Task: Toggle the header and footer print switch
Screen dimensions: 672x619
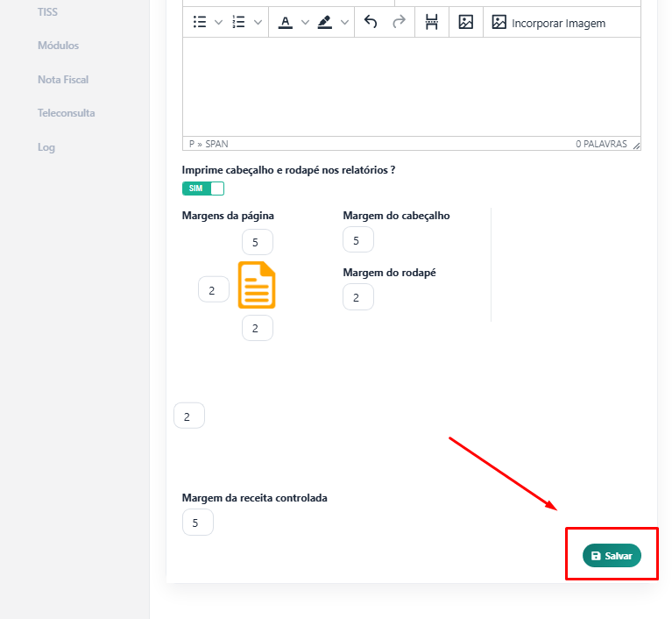Action: click(203, 189)
